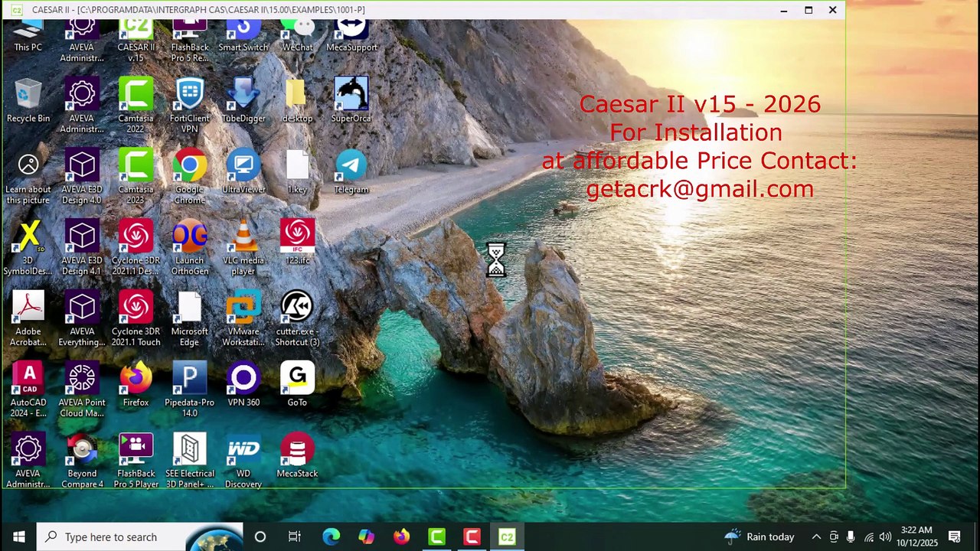Viewport: 980px width, 551px height.
Task: Click the Learn about this picture icon
Action: click(x=28, y=177)
